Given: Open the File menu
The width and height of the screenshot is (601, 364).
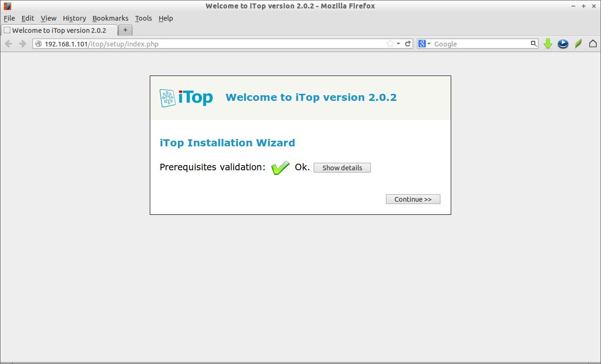Looking at the screenshot, I should (9, 18).
